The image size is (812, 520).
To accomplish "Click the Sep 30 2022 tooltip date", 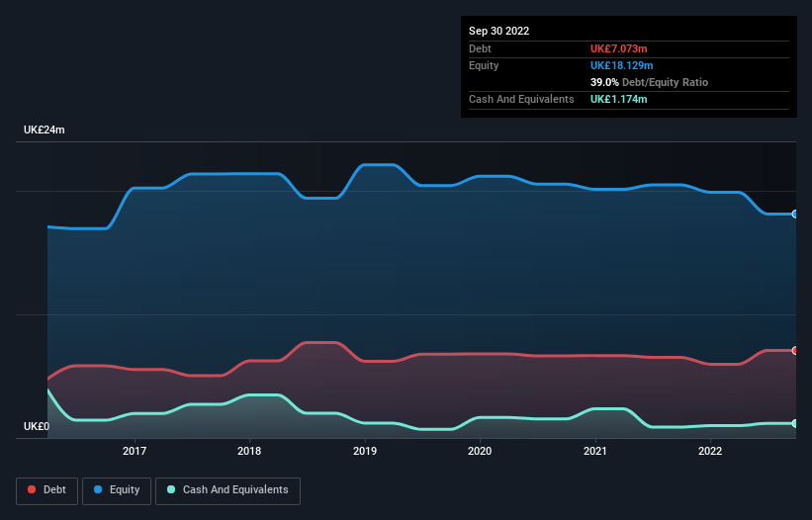I will pyautogui.click(x=498, y=31).
